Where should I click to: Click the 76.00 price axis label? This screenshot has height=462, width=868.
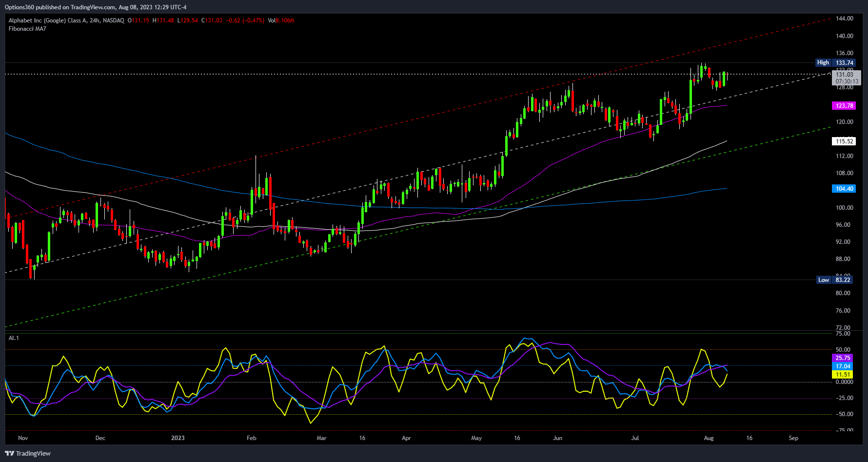(843, 311)
